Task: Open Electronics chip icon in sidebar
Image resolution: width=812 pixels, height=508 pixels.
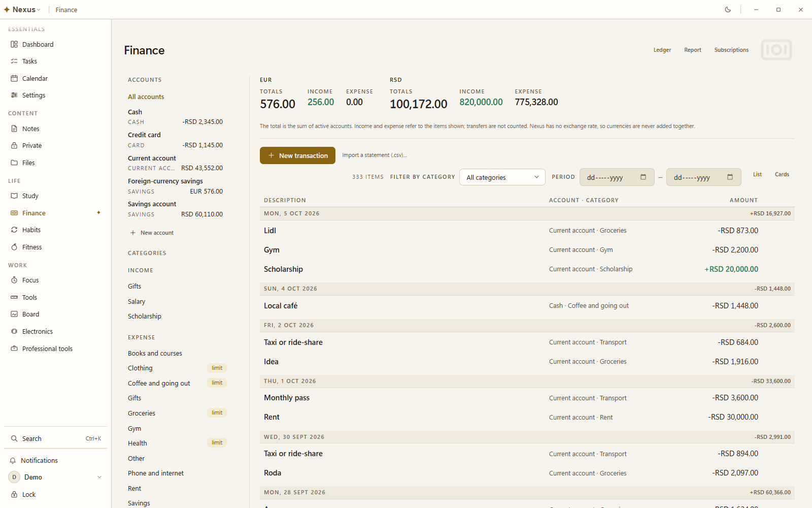Action: [14, 331]
